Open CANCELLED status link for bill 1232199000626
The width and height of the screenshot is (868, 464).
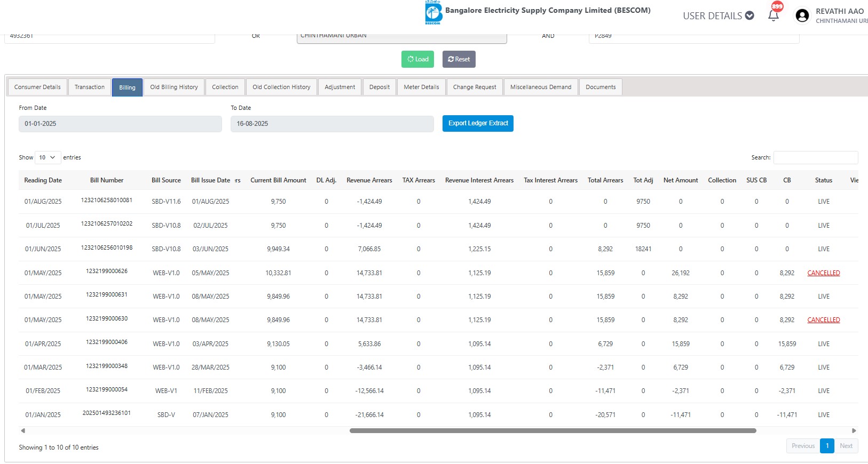(823, 273)
